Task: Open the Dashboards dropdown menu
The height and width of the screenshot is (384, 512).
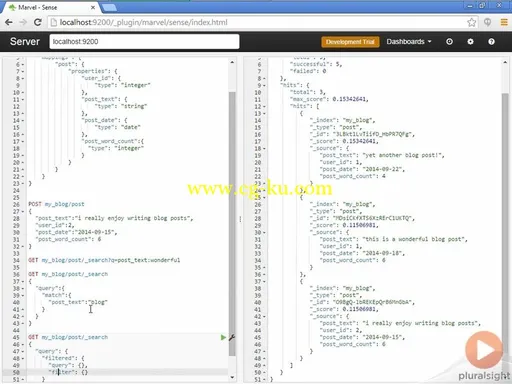Action: 409,42
